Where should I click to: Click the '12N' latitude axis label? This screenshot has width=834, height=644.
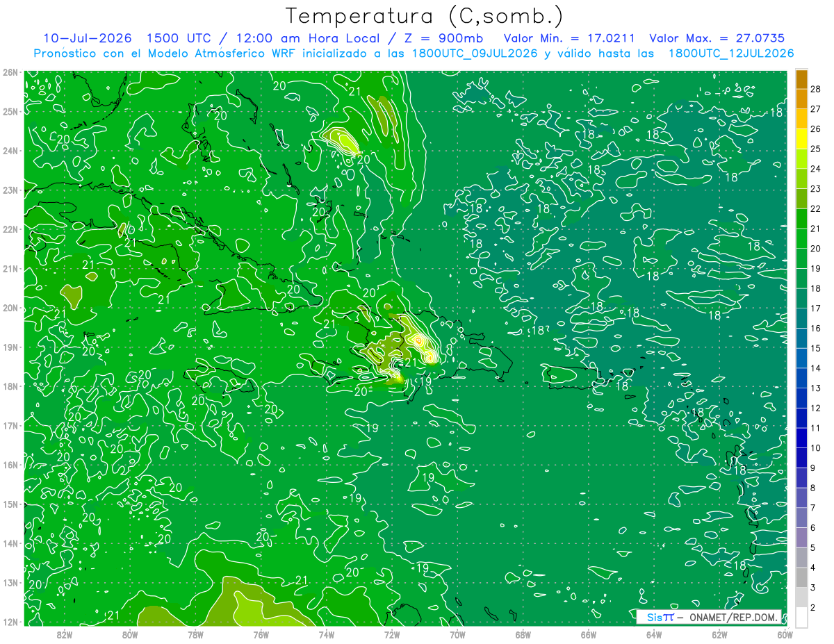(x=10, y=622)
